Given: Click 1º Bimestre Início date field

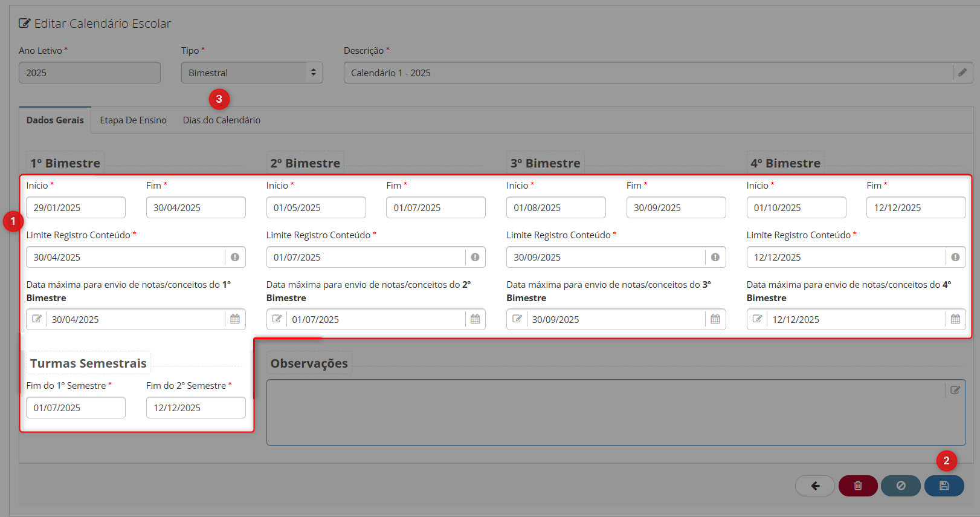Looking at the screenshot, I should click(76, 207).
